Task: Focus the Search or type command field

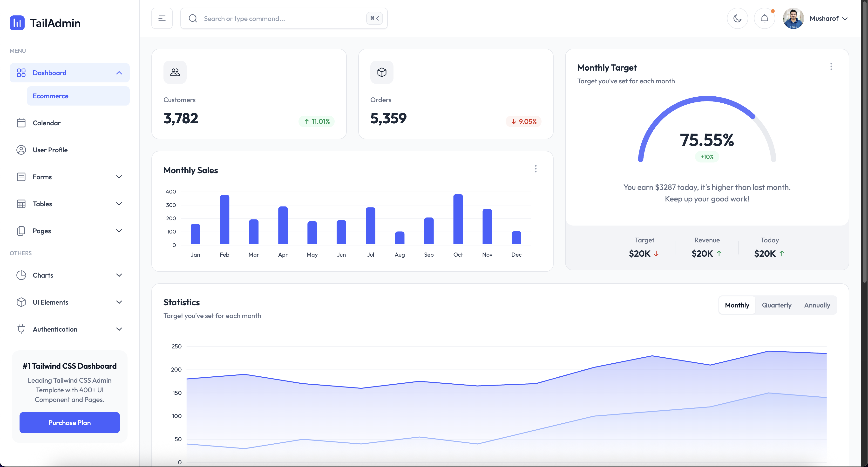Action: tap(284, 19)
